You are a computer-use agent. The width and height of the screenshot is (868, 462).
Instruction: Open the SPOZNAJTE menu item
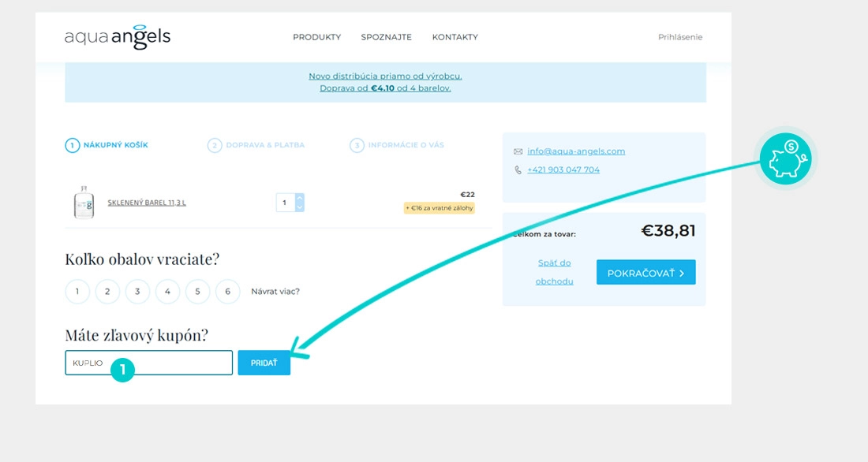click(x=387, y=37)
